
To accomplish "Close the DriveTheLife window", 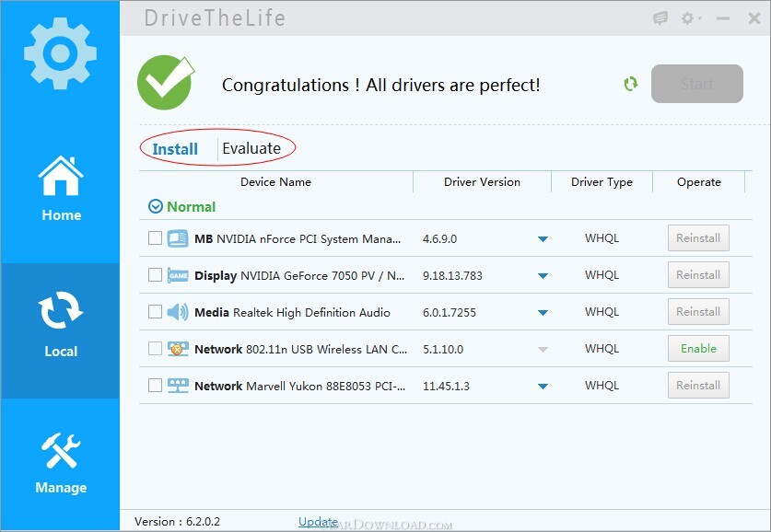I will click(753, 18).
